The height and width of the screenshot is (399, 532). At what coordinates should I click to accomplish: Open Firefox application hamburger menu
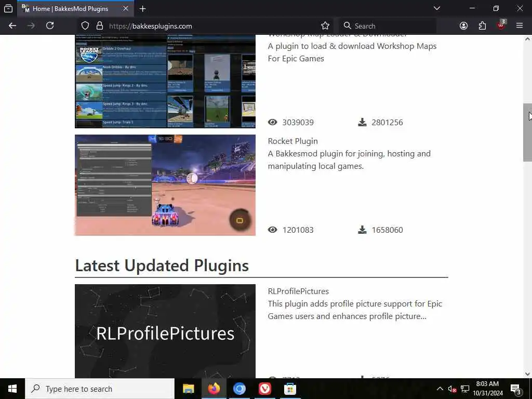click(520, 25)
